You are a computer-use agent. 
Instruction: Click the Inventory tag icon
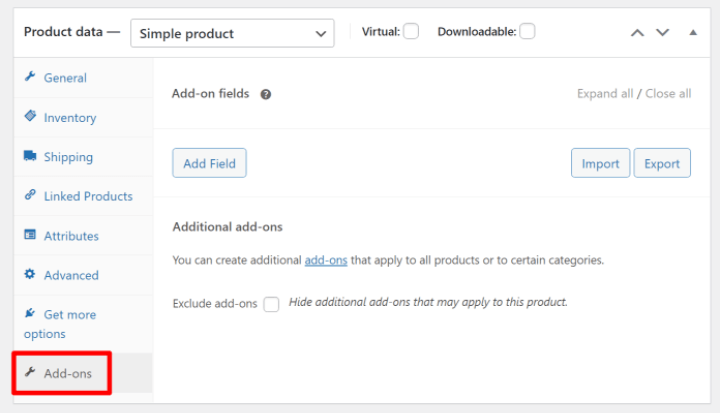[x=30, y=117]
